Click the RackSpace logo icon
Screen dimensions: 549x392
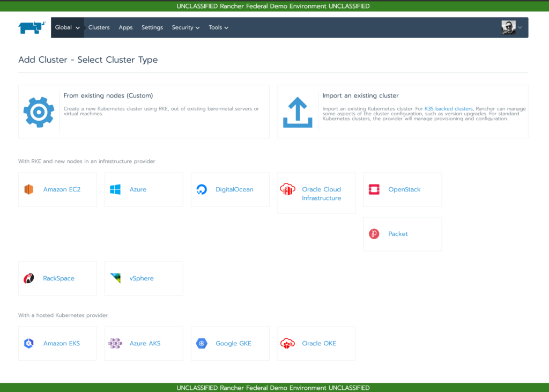tap(29, 278)
